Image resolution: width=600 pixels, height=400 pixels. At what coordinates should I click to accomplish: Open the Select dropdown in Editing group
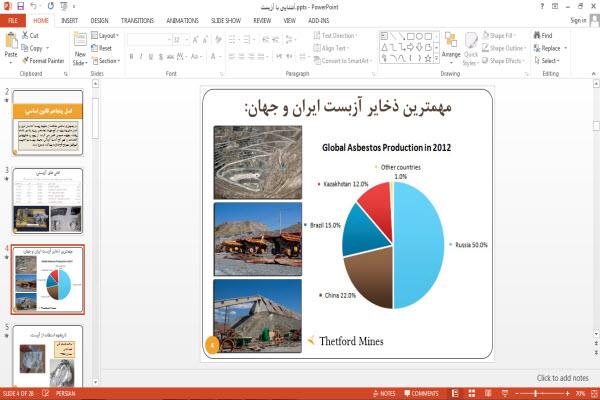[x=547, y=60]
